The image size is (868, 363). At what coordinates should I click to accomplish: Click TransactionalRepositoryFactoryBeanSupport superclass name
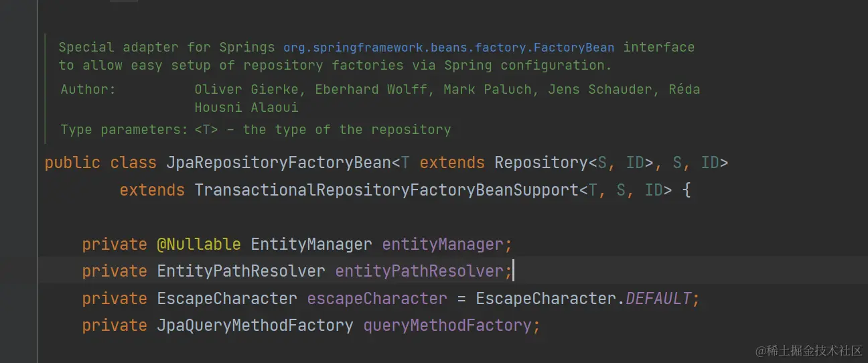(386, 190)
